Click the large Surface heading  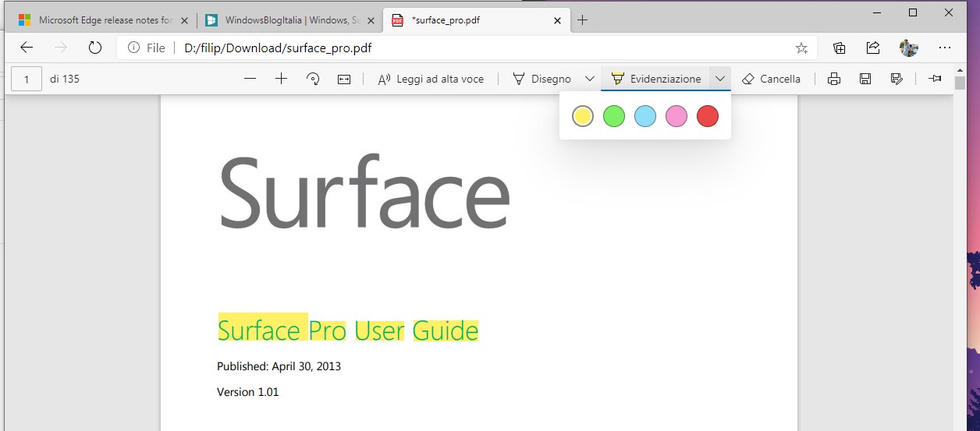click(364, 192)
